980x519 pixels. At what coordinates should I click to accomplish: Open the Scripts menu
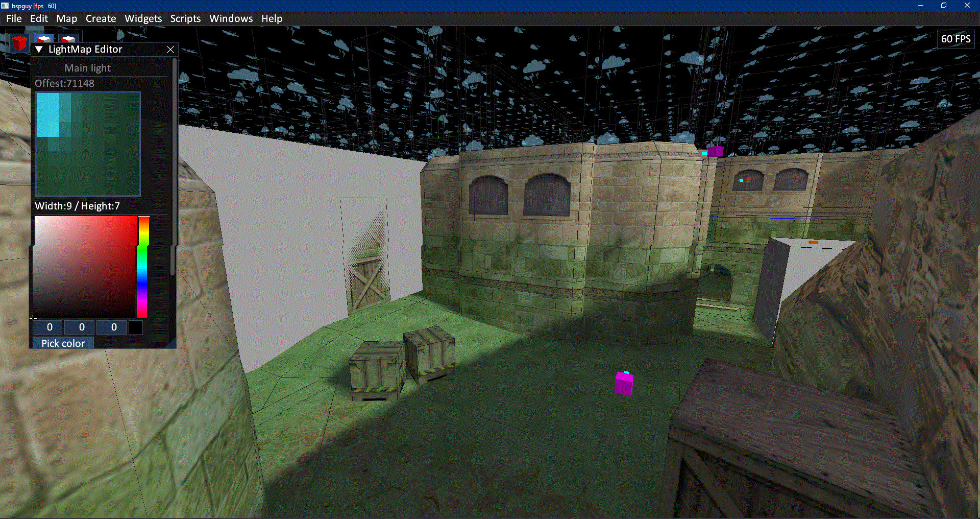(x=185, y=18)
